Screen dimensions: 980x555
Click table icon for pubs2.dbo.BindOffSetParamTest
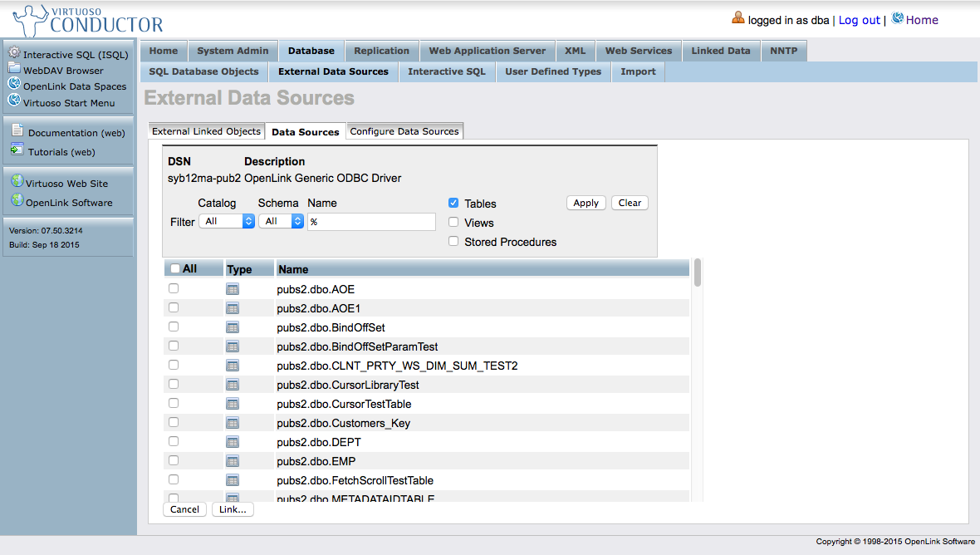[x=233, y=347]
